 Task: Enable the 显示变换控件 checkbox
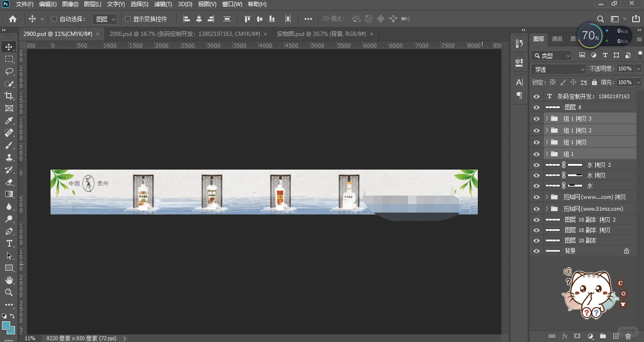click(x=127, y=19)
